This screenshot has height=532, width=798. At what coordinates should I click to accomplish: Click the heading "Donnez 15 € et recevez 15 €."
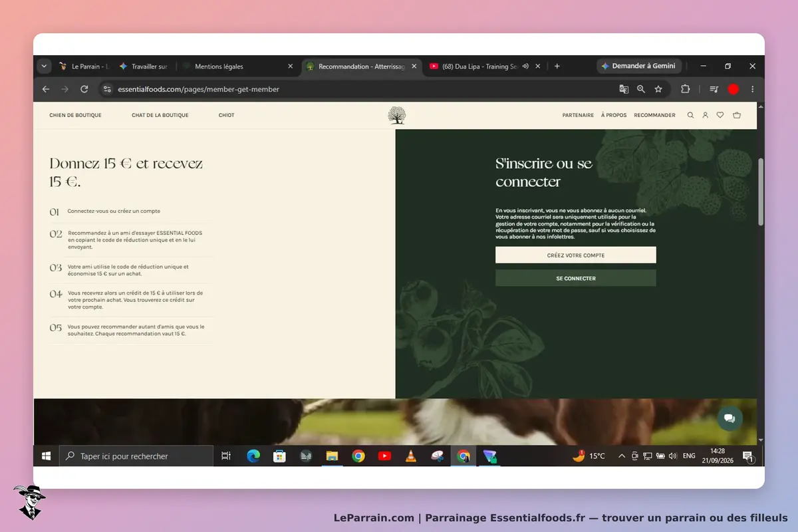point(126,172)
